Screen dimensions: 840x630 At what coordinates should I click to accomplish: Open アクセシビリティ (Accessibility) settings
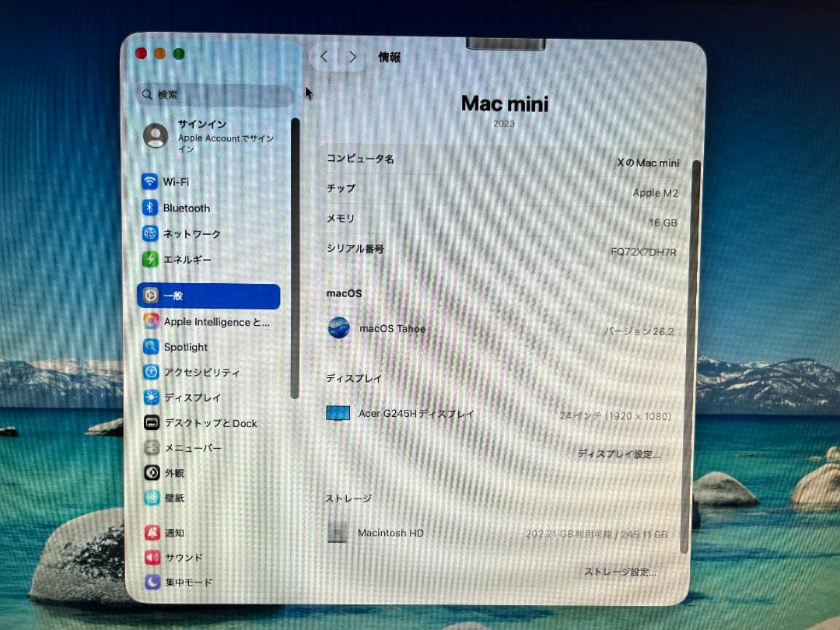coord(202,372)
